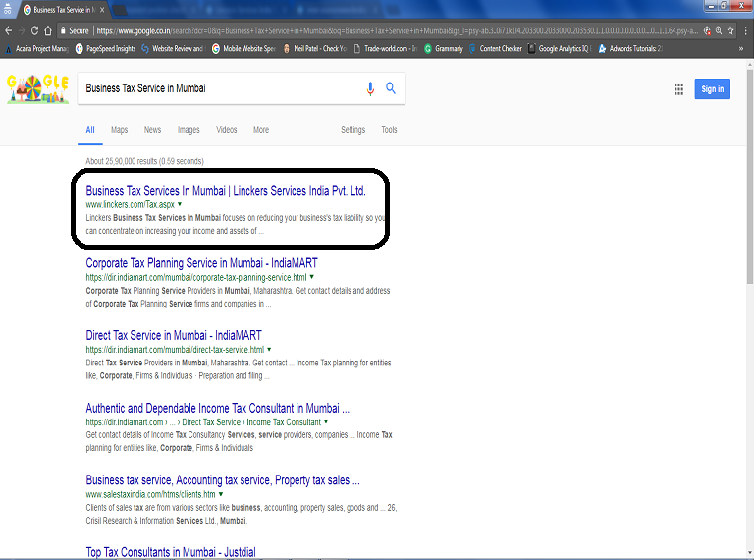Open the Google apps grid icon
The height and width of the screenshot is (560, 756).
[678, 89]
